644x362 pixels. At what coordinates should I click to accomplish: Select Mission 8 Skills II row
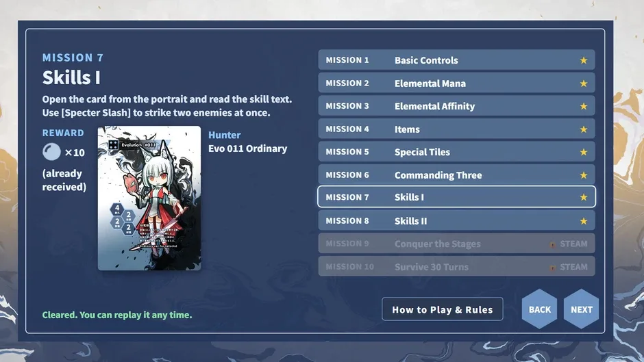pyautogui.click(x=456, y=221)
